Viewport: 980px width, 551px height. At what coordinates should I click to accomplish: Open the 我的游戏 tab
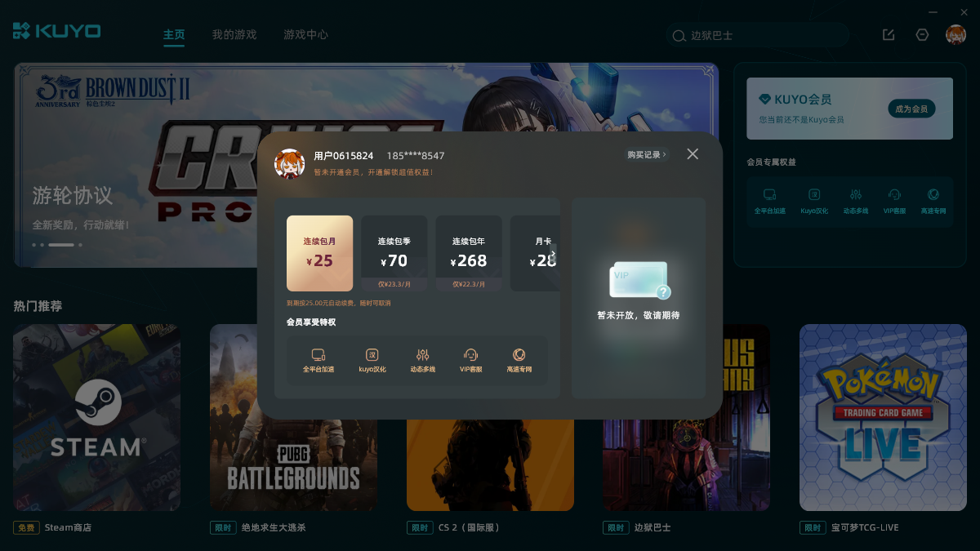pyautogui.click(x=234, y=34)
